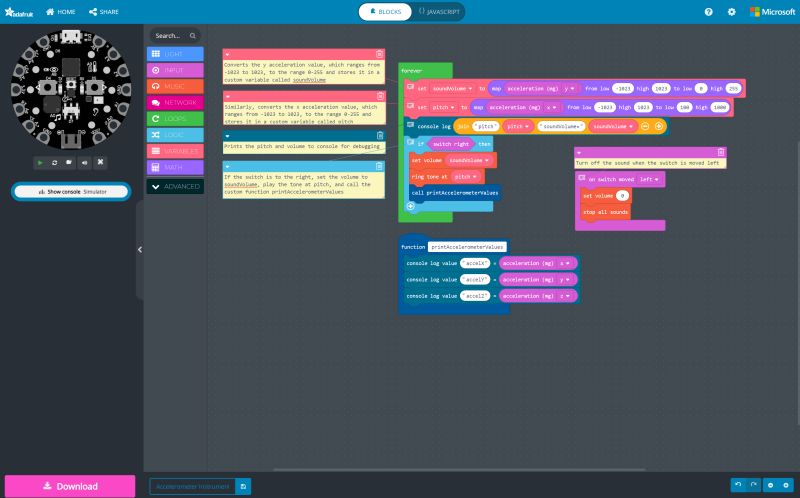
Task: Open the soundVolume variable dropdown in set block
Action: pos(452,89)
